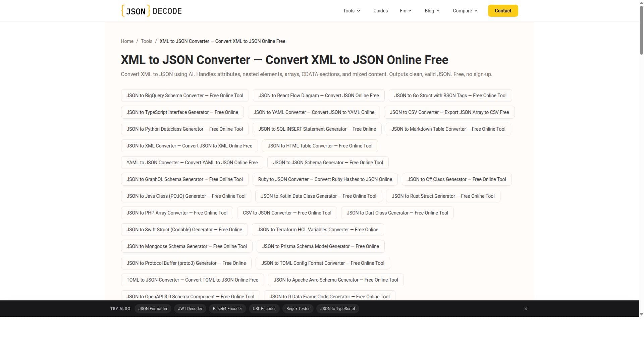Open JSON to CSV Converter
This screenshot has height=362, width=644.
pyautogui.click(x=449, y=112)
